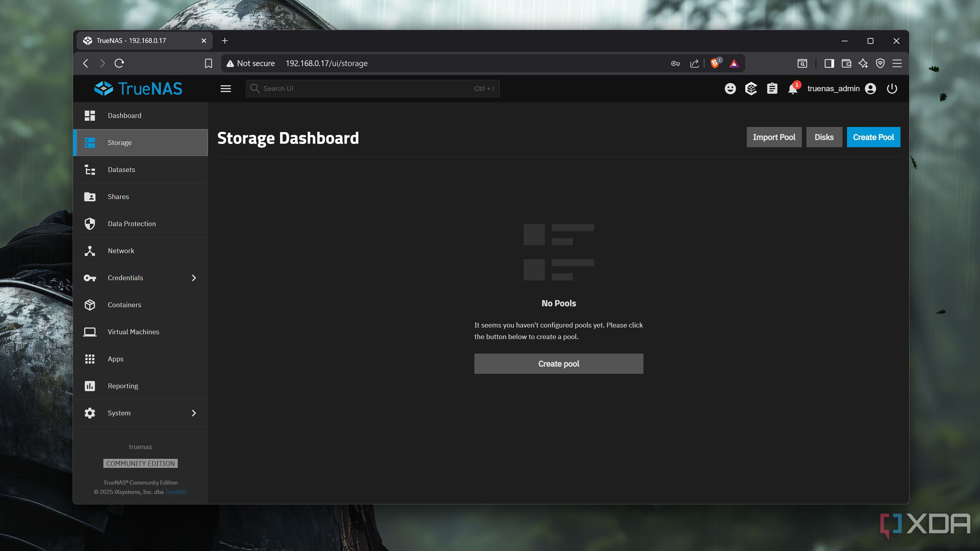This screenshot has width=980, height=551.
Task: Click the gray Create pool button
Action: pos(558,364)
